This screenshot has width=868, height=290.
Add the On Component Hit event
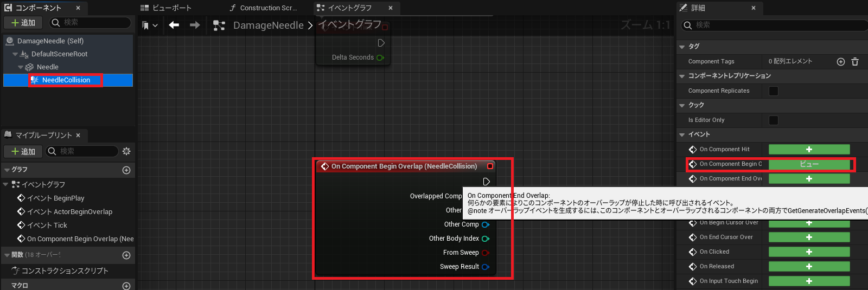(809, 149)
